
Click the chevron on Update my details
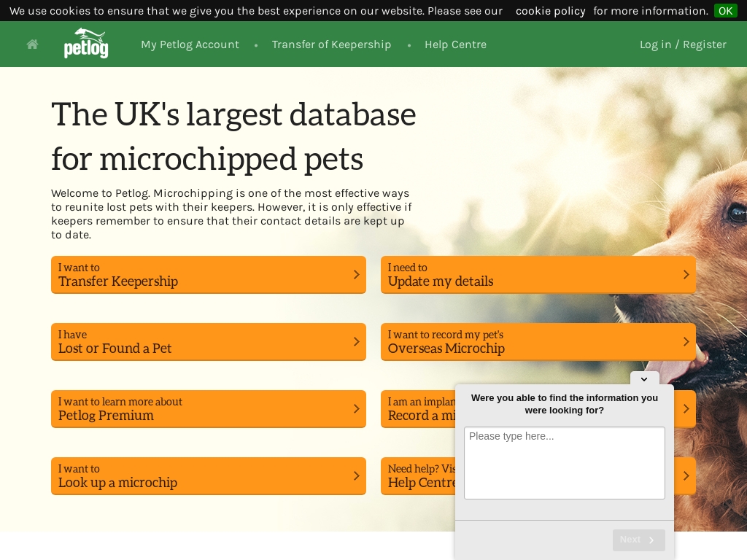click(x=686, y=274)
